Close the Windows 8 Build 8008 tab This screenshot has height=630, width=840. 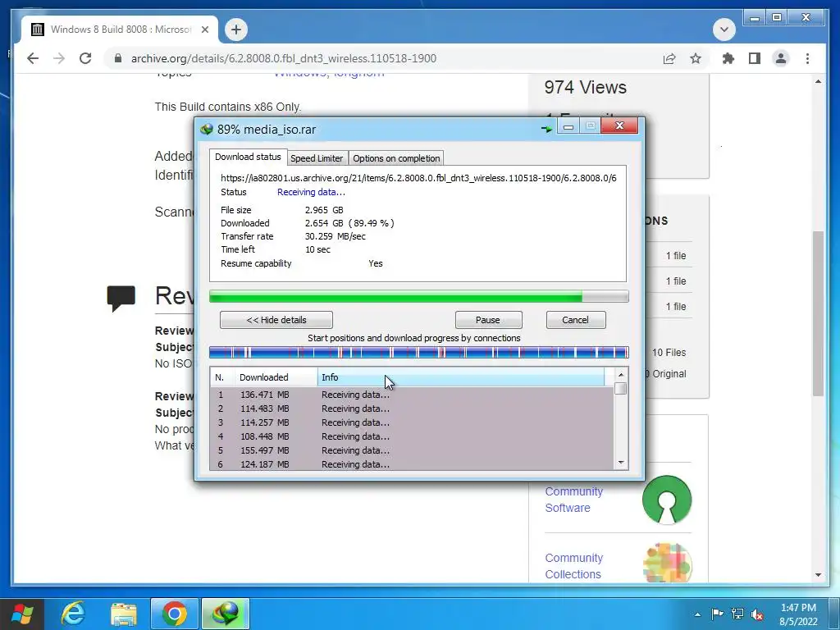[204, 30]
